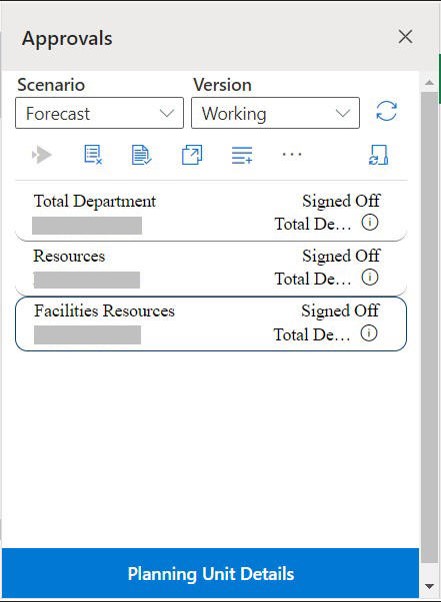Screen dimensions: 441x602
Task: Select the Facilities Resources planning unit
Action: coord(211,324)
